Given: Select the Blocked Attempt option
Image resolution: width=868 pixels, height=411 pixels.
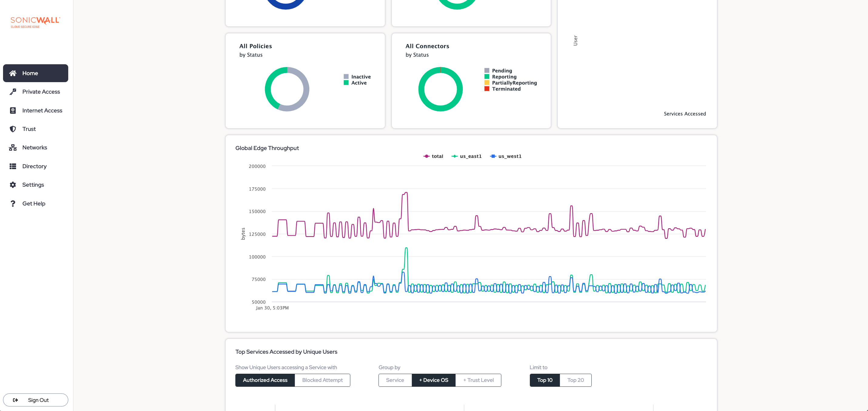Looking at the screenshot, I should tap(322, 380).
